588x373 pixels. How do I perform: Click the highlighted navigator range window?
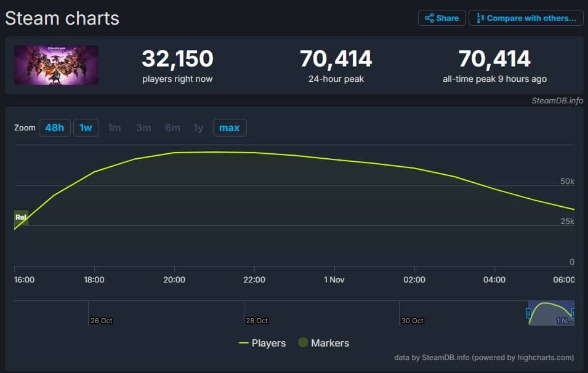(x=551, y=313)
